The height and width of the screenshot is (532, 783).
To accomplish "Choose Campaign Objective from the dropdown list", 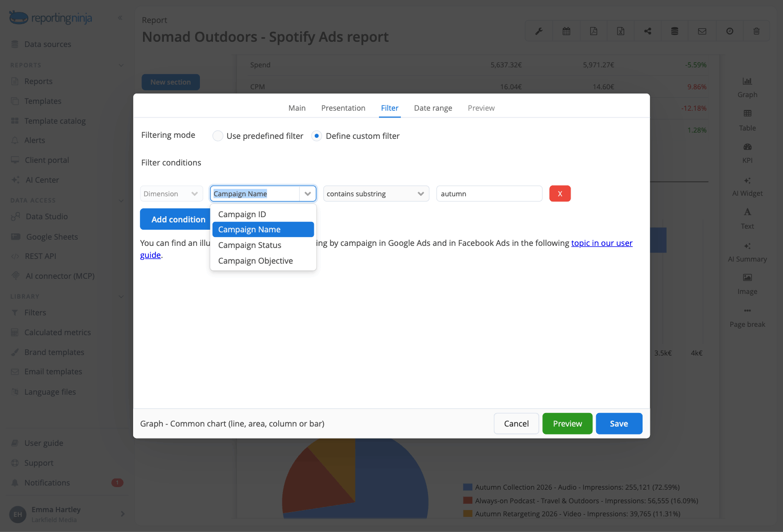I will pyautogui.click(x=263, y=261).
